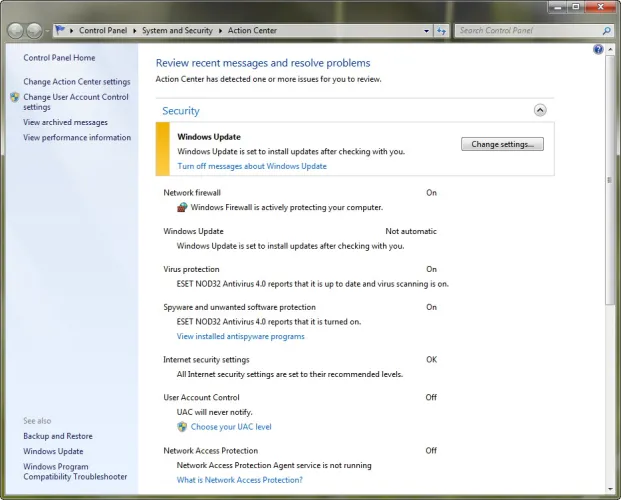Click the Action Center flag icon in address bar
This screenshot has width=621, height=500.
60,30
